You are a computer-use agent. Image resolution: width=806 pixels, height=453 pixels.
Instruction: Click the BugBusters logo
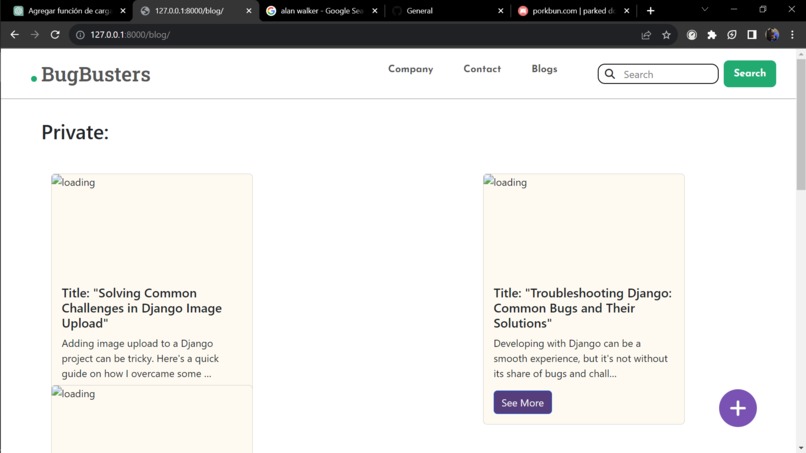(x=91, y=75)
